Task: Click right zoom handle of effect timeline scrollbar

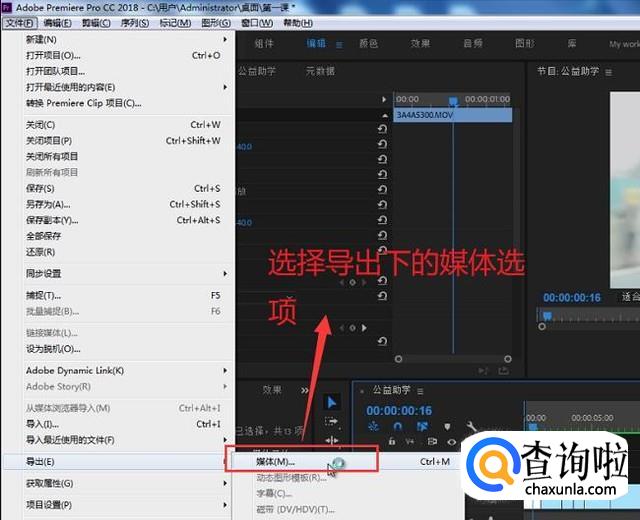Action: click(x=507, y=359)
